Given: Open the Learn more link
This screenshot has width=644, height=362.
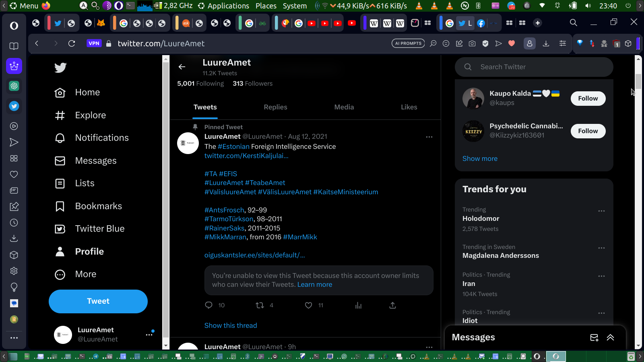Looking at the screenshot, I should [315, 285].
